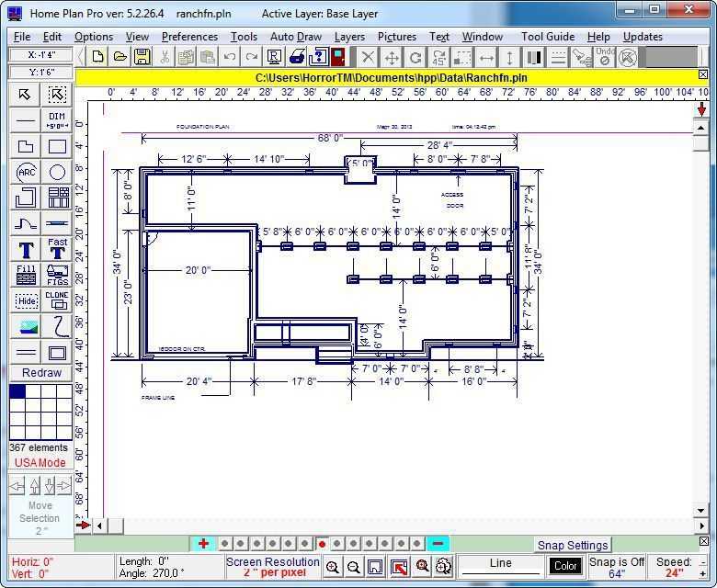Image resolution: width=717 pixels, height=588 pixels.
Task: Click the Undo disable button in toolbar
Action: tap(605, 58)
